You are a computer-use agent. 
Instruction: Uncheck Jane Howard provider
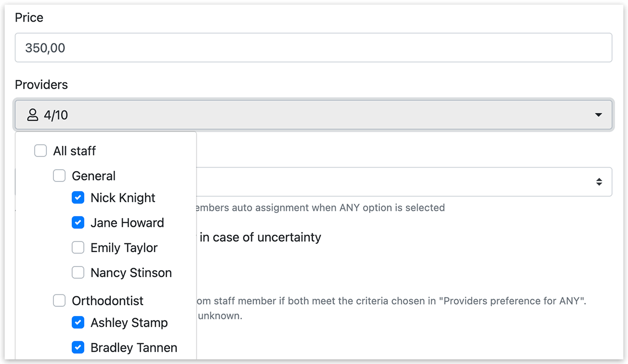(78, 223)
